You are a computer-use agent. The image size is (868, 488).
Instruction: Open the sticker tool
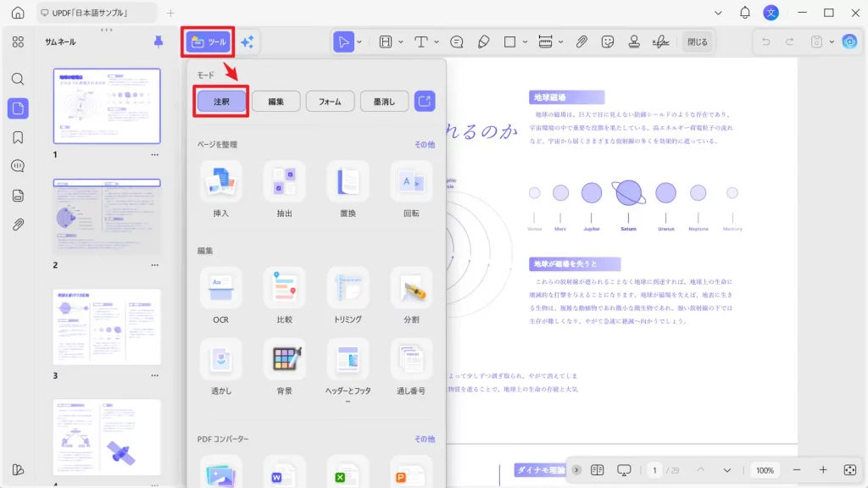[608, 42]
